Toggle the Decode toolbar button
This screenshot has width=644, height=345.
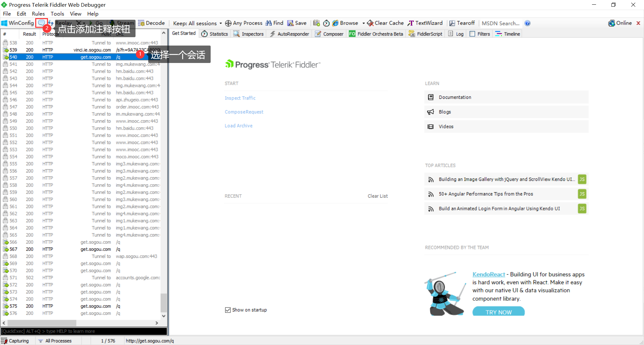pos(152,23)
